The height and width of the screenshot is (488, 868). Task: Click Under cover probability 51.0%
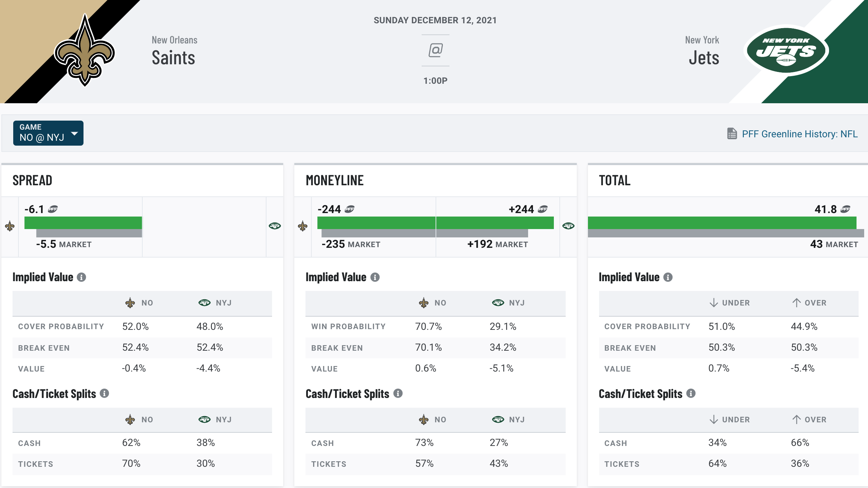click(722, 326)
